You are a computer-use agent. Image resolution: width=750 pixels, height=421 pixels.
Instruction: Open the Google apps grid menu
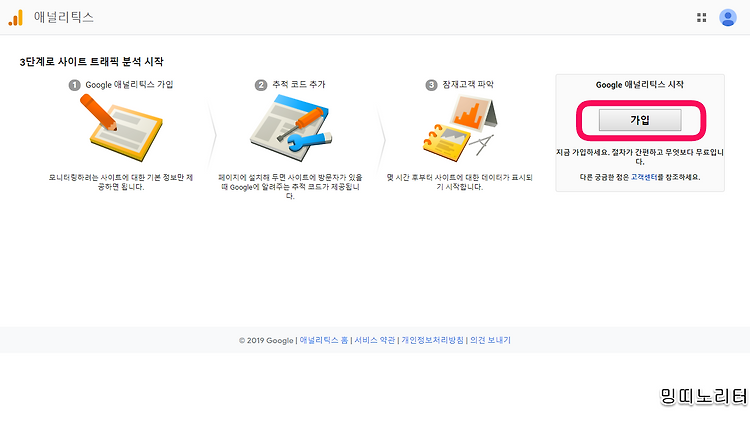(701, 18)
